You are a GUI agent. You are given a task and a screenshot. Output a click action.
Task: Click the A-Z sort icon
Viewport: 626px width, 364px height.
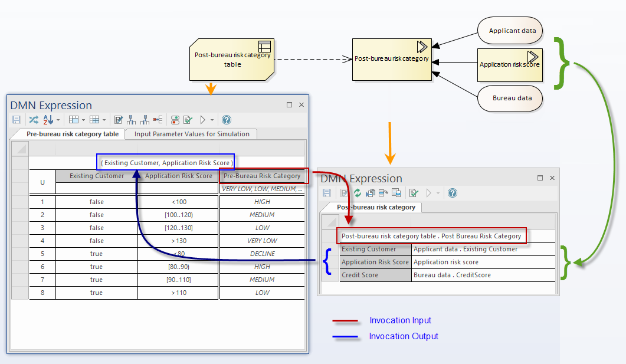click(x=48, y=120)
